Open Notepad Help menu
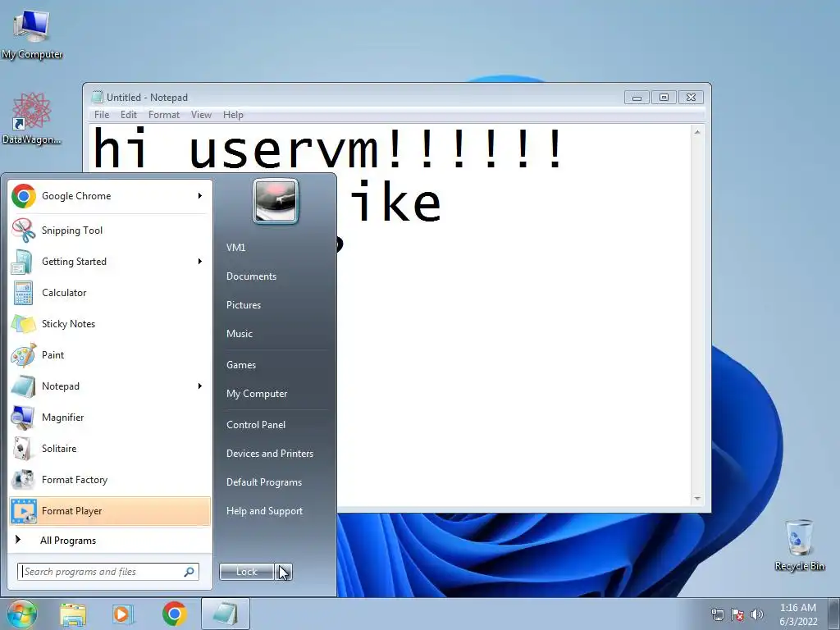 coord(233,115)
